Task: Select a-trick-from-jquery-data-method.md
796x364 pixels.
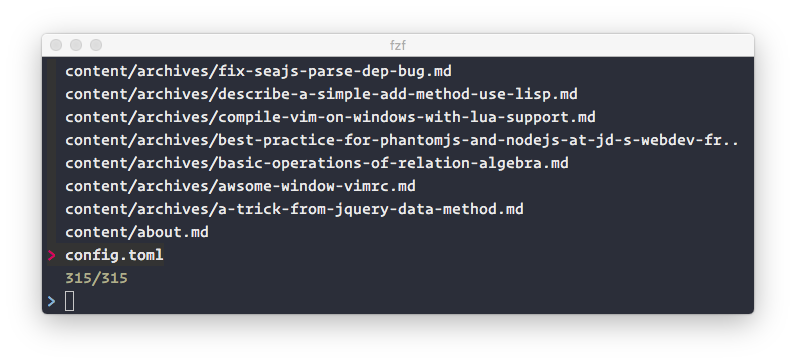Action: click(x=294, y=209)
